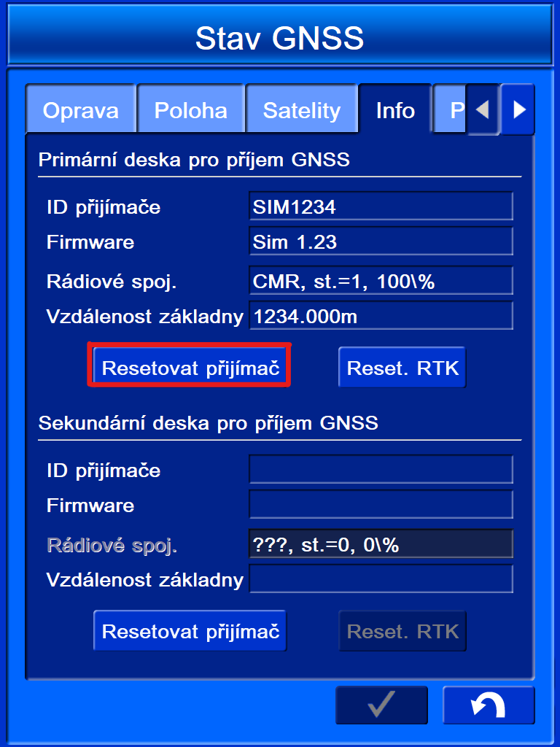Switch to the Oprava tab
Image resolution: width=560 pixels, height=747 pixels.
(81, 109)
